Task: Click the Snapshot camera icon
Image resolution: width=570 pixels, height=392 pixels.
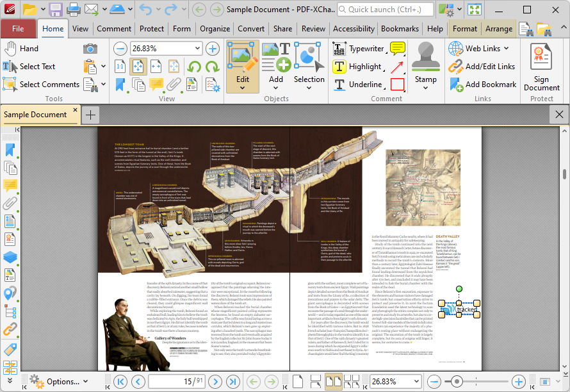Action: point(90,49)
